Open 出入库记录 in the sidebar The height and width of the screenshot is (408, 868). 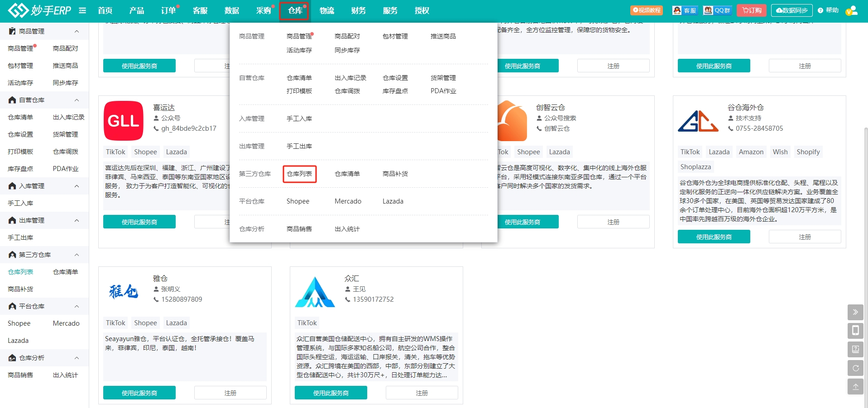pyautogui.click(x=69, y=117)
